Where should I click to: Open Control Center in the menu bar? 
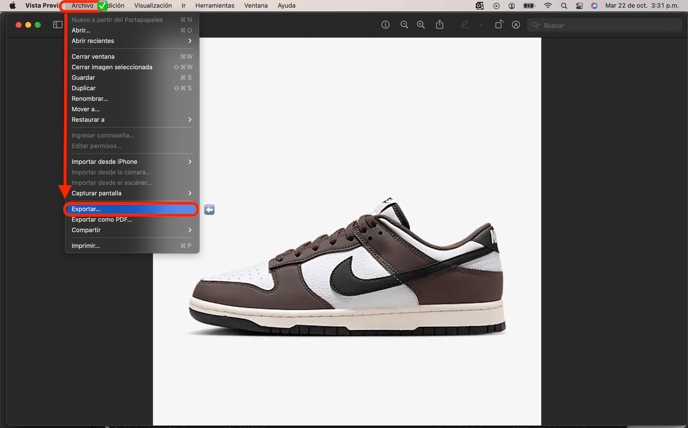pyautogui.click(x=579, y=6)
